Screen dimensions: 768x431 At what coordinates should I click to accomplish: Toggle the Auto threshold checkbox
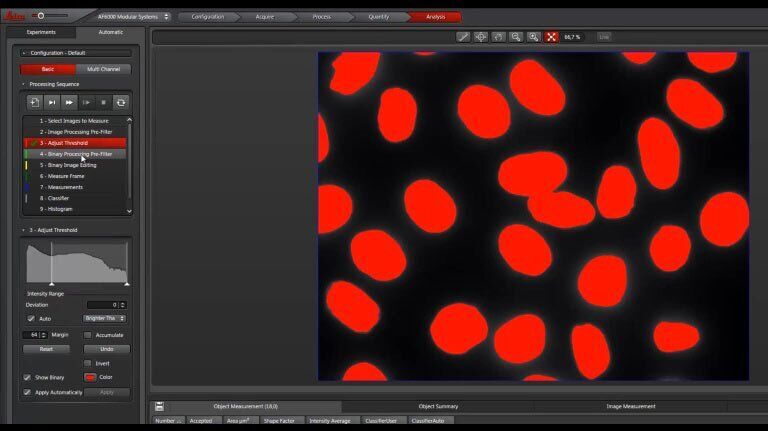click(x=31, y=318)
